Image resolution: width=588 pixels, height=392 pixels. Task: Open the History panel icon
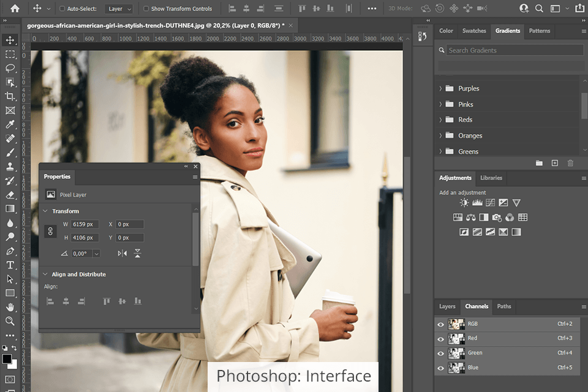[423, 36]
